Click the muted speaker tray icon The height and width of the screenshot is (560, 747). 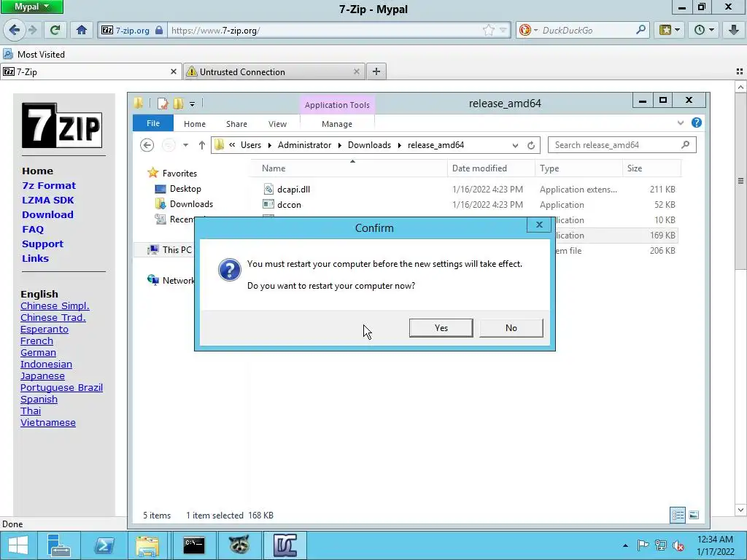(x=678, y=545)
